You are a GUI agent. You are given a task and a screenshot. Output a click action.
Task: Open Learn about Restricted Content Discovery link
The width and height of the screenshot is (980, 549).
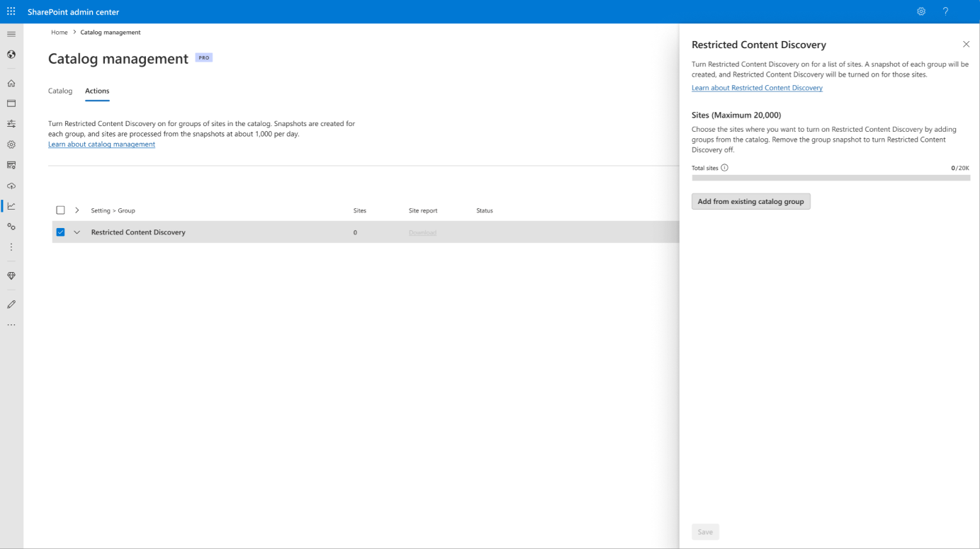click(x=757, y=88)
